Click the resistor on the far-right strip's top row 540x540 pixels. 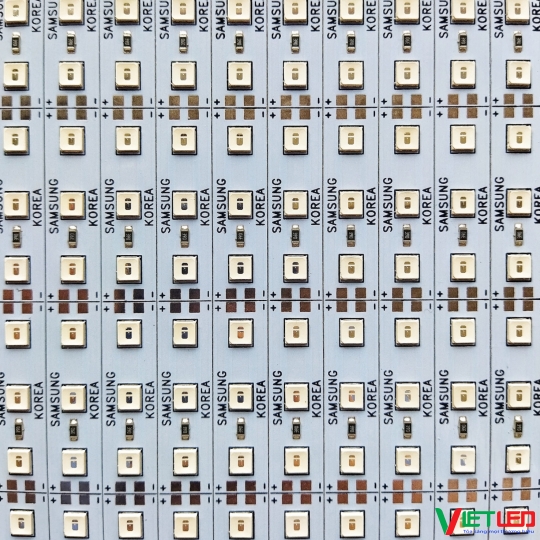click(518, 42)
